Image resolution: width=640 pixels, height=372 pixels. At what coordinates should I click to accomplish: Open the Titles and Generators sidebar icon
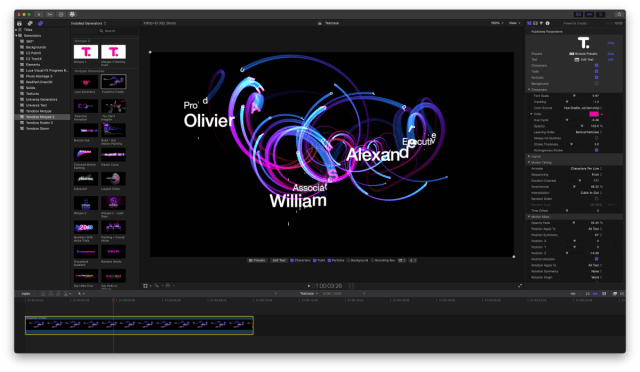pos(40,24)
